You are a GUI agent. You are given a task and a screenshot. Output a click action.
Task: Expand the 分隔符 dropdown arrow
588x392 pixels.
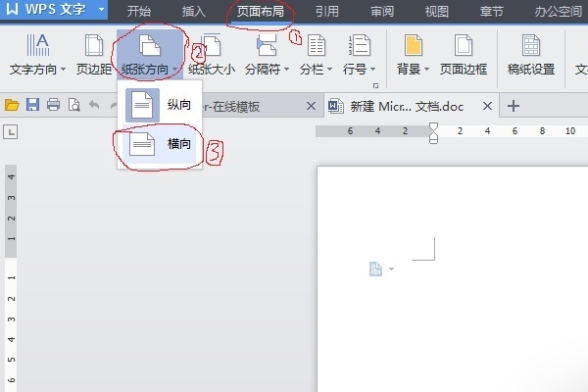pyautogui.click(x=286, y=69)
